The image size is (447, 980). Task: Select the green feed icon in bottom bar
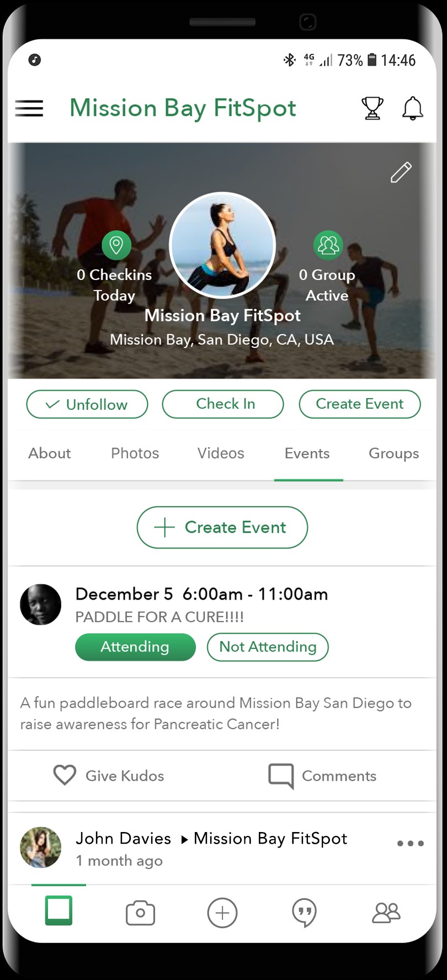point(59,910)
